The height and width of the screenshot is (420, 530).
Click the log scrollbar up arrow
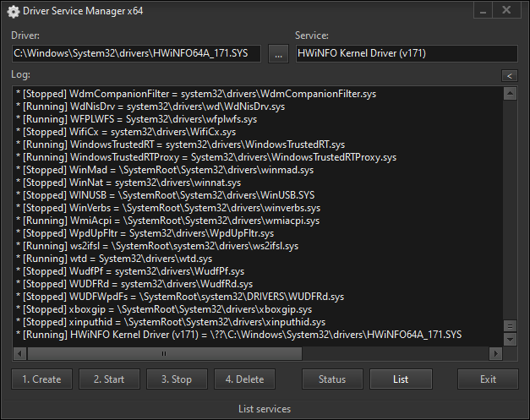(x=510, y=93)
